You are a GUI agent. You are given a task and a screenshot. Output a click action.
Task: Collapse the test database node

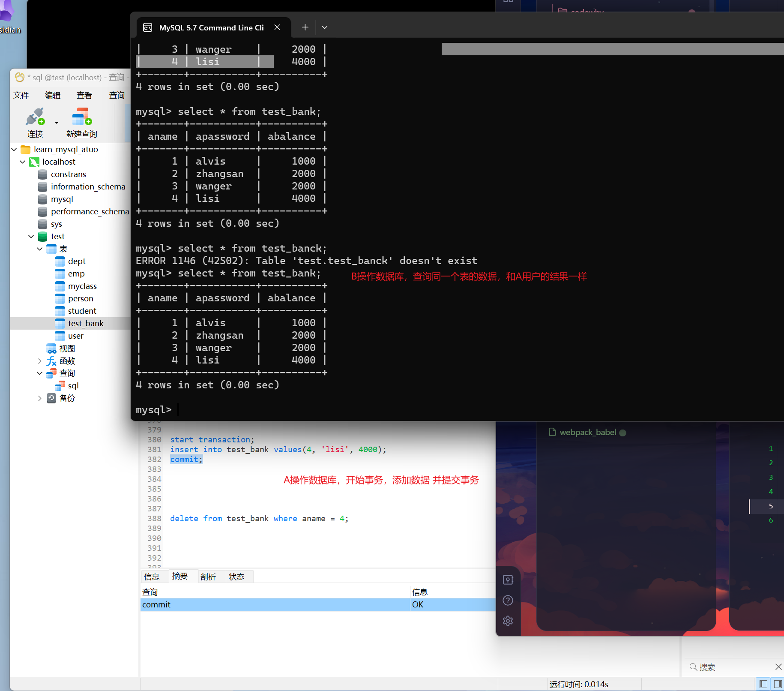click(31, 236)
